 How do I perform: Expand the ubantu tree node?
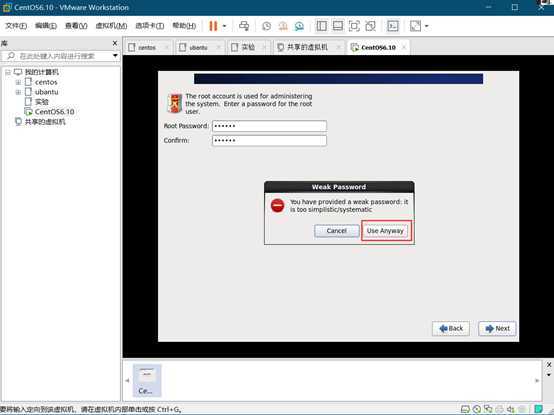tap(18, 92)
